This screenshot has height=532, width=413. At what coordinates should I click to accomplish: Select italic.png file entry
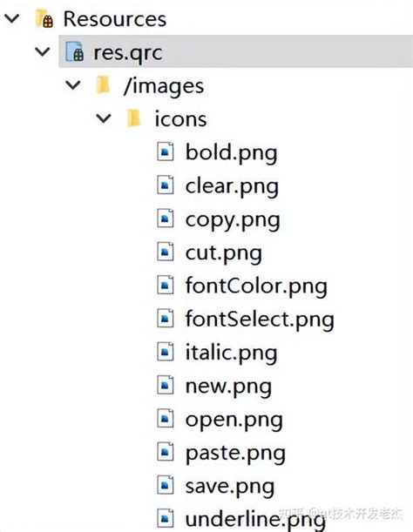point(231,354)
